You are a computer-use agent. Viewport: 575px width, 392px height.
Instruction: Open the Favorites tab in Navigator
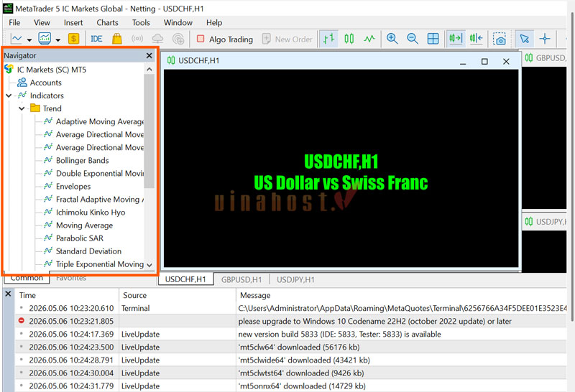71,278
